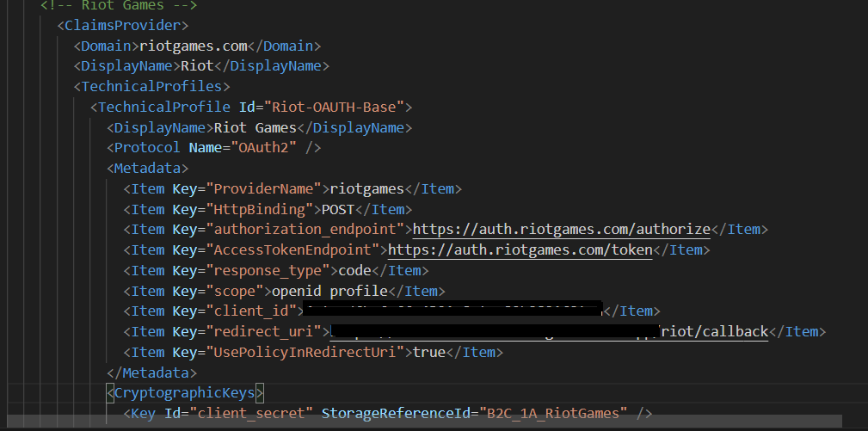The image size is (868, 431).
Task: Click the UsePolicyInRedirectUri value true
Action: tap(429, 353)
